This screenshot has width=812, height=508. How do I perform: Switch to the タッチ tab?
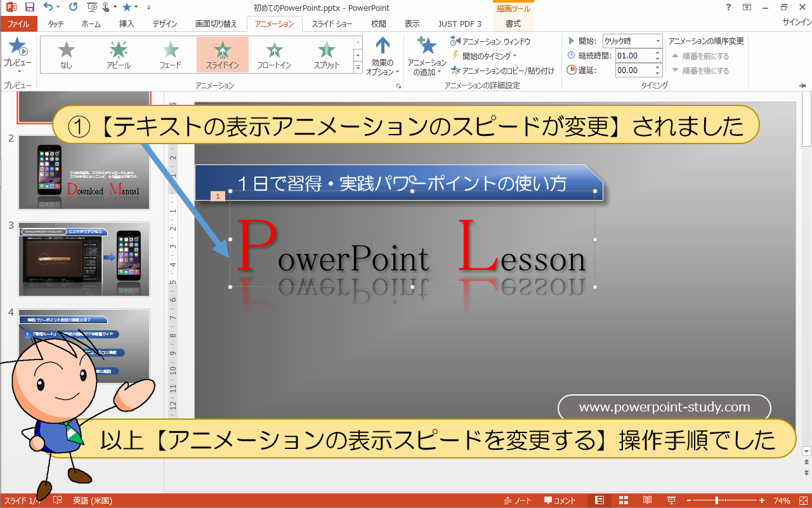coord(55,24)
